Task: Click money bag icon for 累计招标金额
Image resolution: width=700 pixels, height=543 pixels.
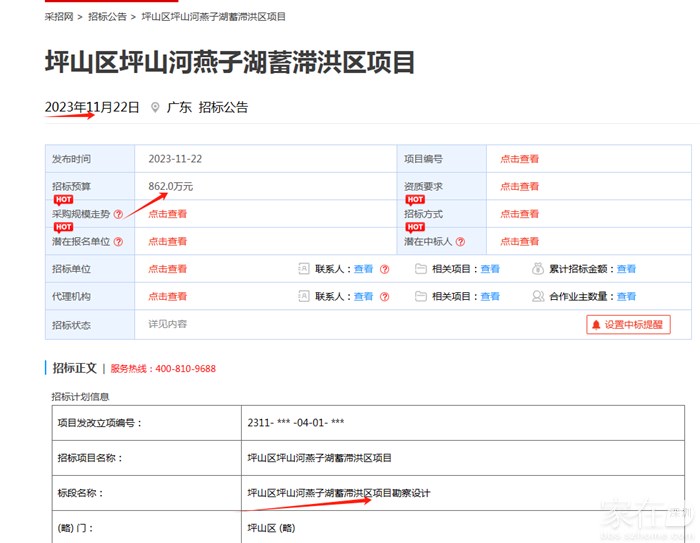Action: (539, 269)
